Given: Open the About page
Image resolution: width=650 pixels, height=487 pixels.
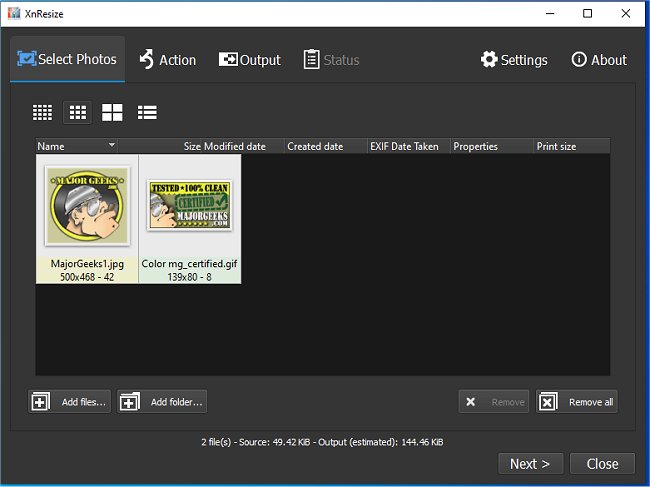Looking at the screenshot, I should pos(599,60).
